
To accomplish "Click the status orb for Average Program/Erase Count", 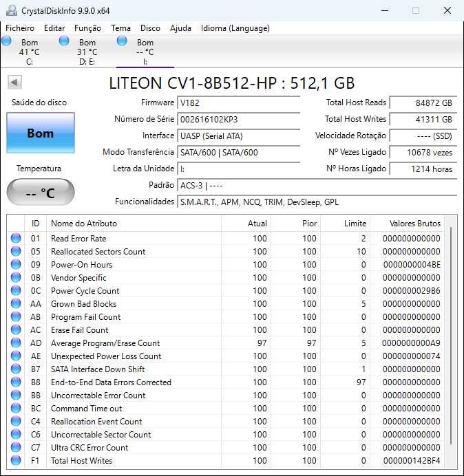I will (16, 343).
